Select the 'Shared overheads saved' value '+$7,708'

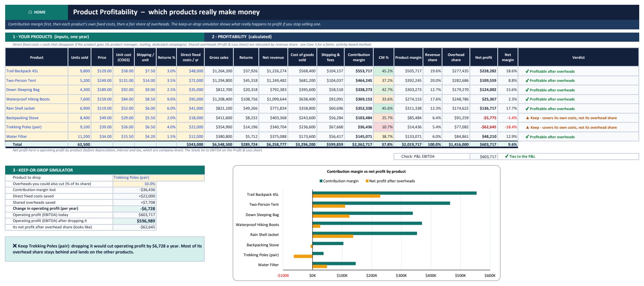(134, 203)
